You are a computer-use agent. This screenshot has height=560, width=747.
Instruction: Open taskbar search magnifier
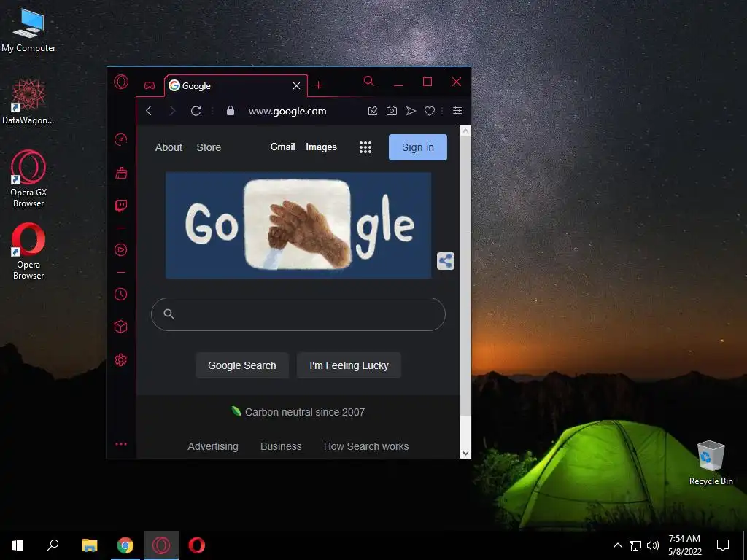coord(53,545)
